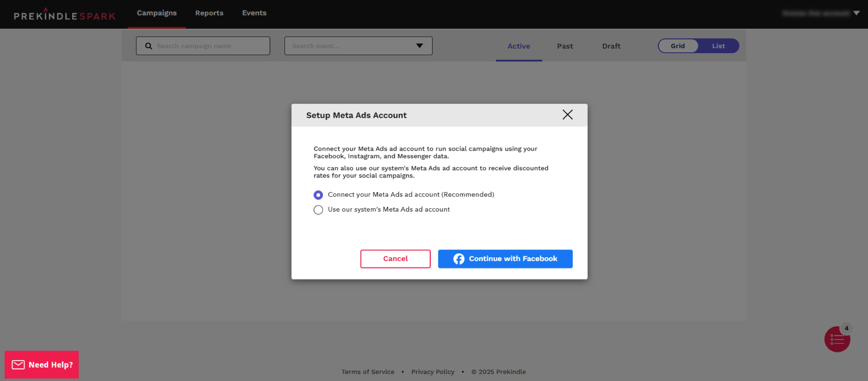The width and height of the screenshot is (868, 381).
Task: Select Connect your Meta Ads ad account option
Action: [318, 195]
